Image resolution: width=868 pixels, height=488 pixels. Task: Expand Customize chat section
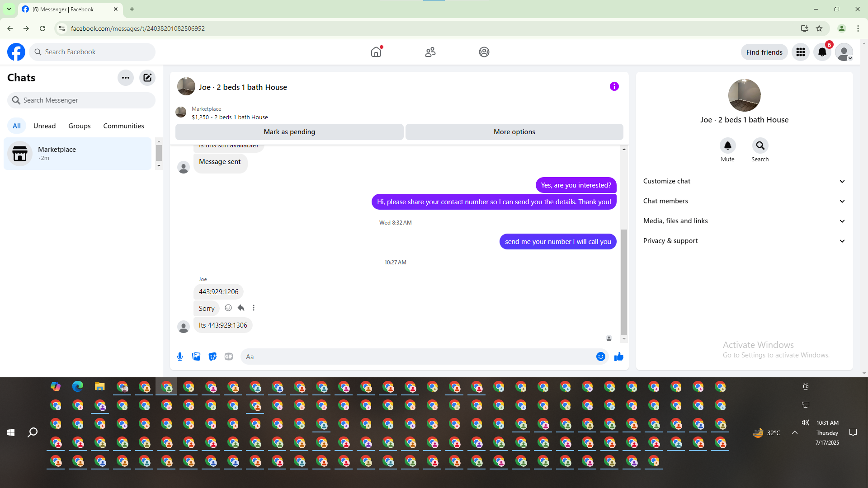click(744, 181)
